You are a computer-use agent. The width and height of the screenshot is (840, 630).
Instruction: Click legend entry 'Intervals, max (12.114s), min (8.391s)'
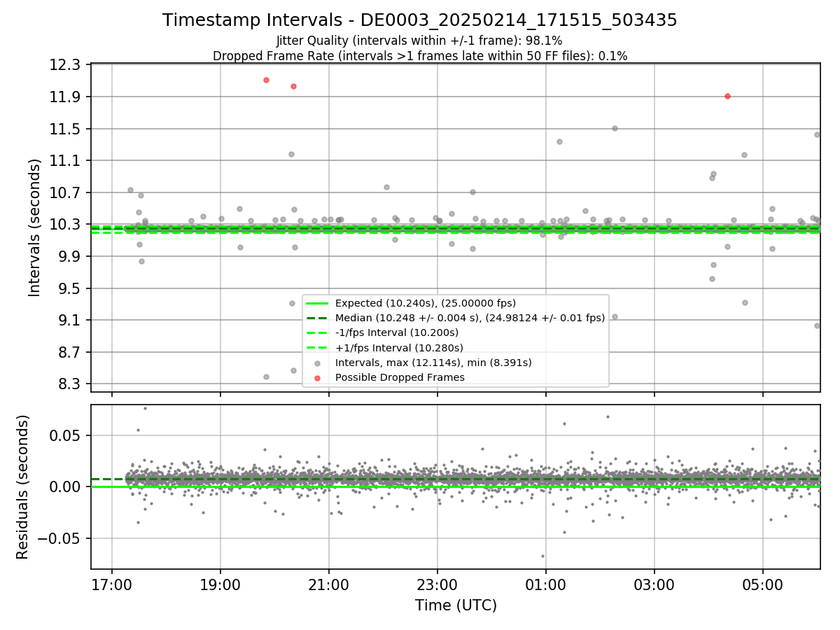point(433,363)
